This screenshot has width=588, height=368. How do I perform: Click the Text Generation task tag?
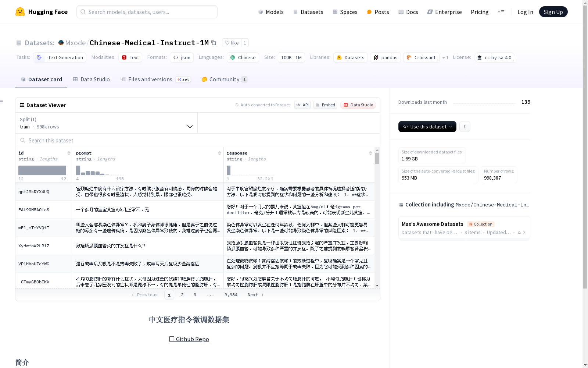pos(60,57)
